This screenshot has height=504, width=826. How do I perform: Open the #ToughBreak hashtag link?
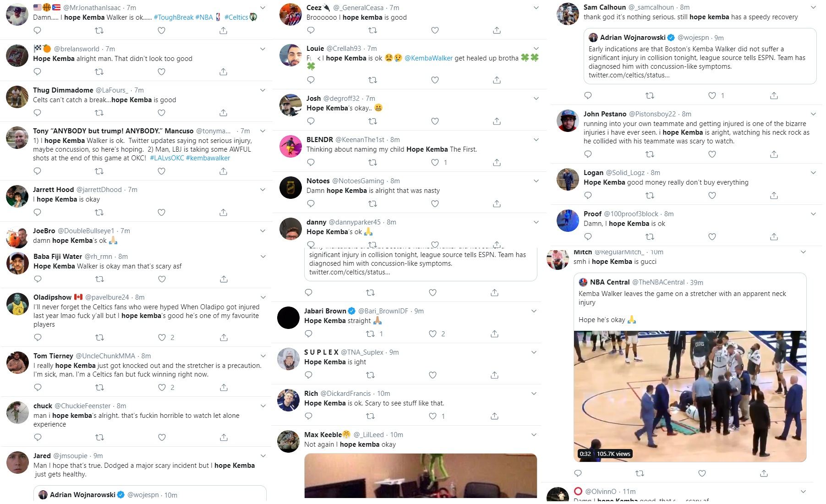(174, 17)
